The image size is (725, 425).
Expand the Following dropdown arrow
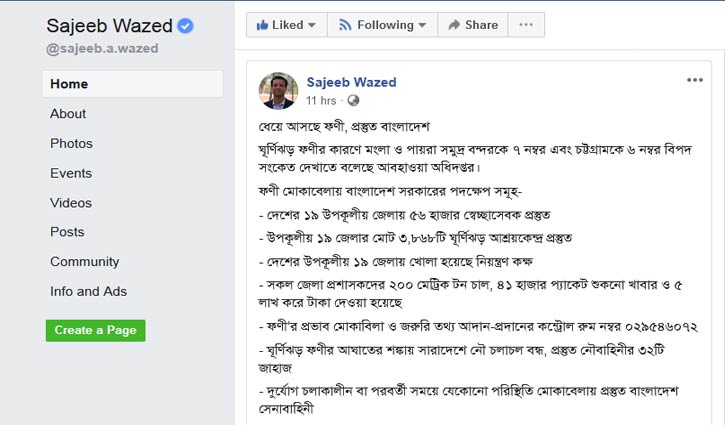coord(418,24)
